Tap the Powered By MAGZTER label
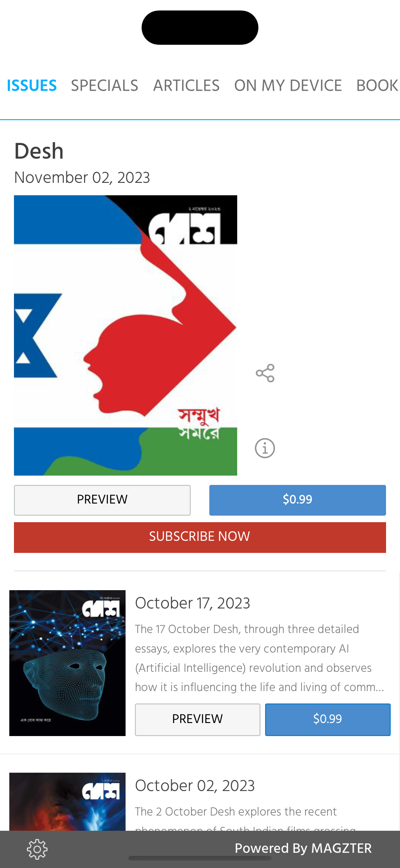 point(303,848)
